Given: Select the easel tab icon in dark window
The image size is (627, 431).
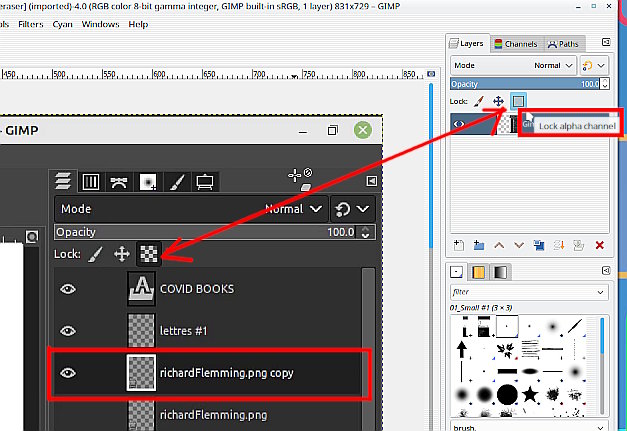Looking at the screenshot, I should (x=205, y=182).
